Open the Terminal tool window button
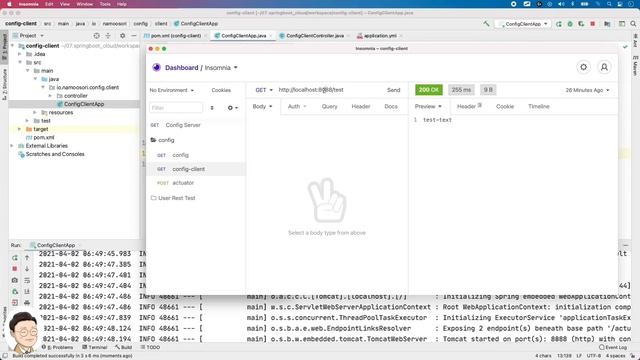 pyautogui.click(x=95, y=347)
